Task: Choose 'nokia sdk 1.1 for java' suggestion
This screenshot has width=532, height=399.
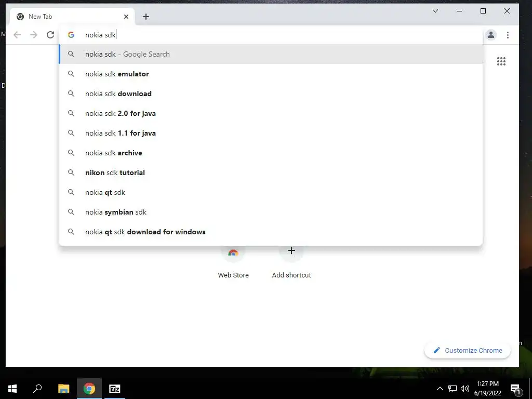Action: [x=271, y=133]
